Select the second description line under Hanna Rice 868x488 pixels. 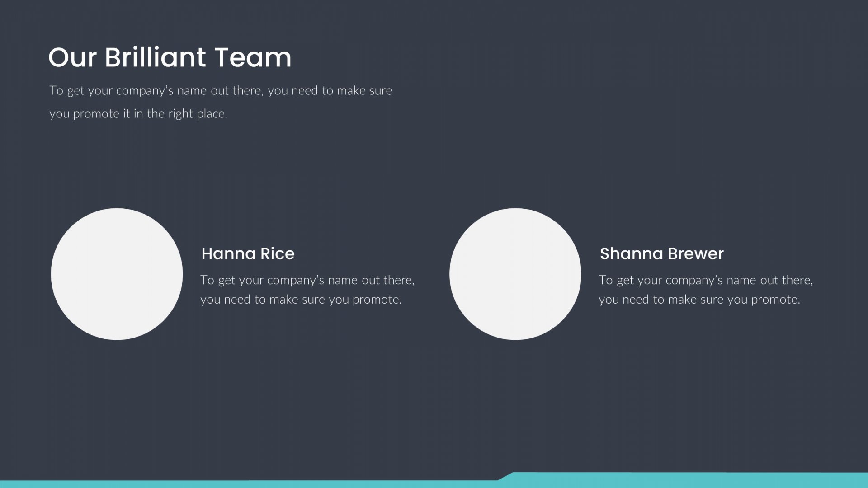tap(301, 300)
